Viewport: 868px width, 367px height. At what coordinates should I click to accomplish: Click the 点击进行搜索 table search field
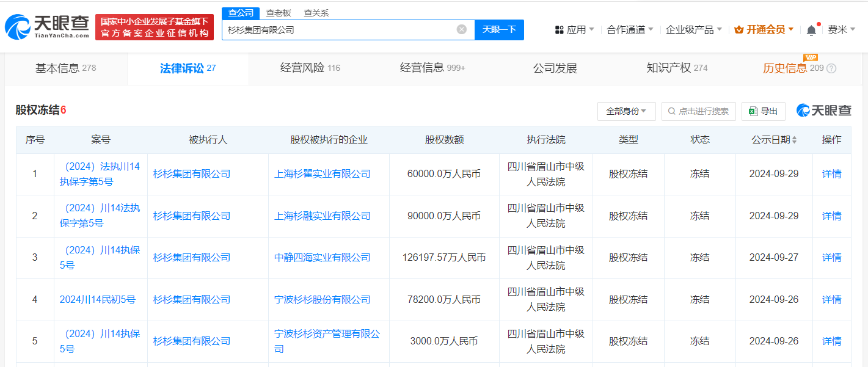(x=699, y=111)
